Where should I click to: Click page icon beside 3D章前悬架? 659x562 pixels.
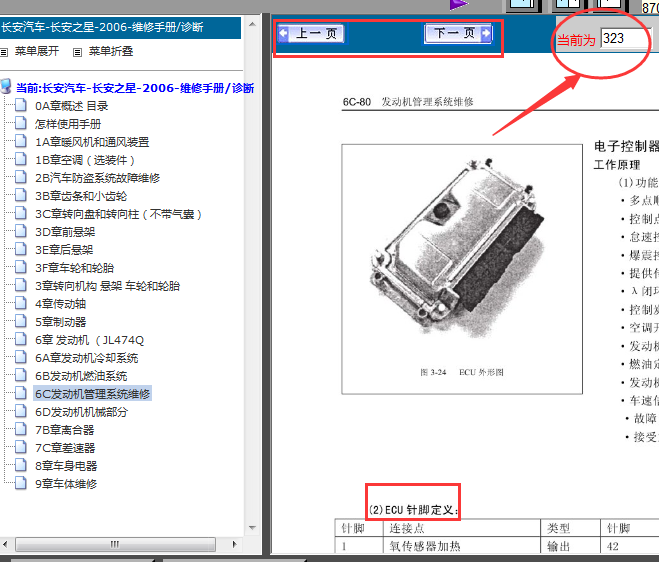[x=21, y=231]
